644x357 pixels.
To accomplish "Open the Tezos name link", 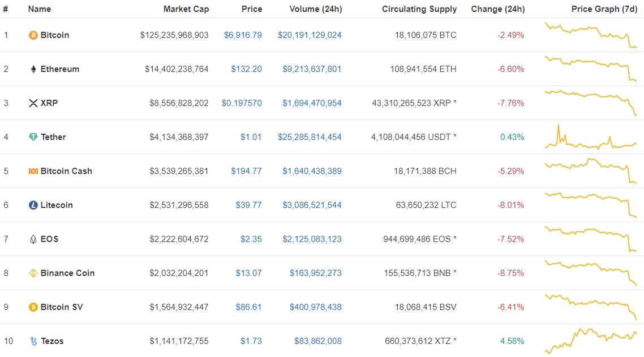I will [x=52, y=341].
